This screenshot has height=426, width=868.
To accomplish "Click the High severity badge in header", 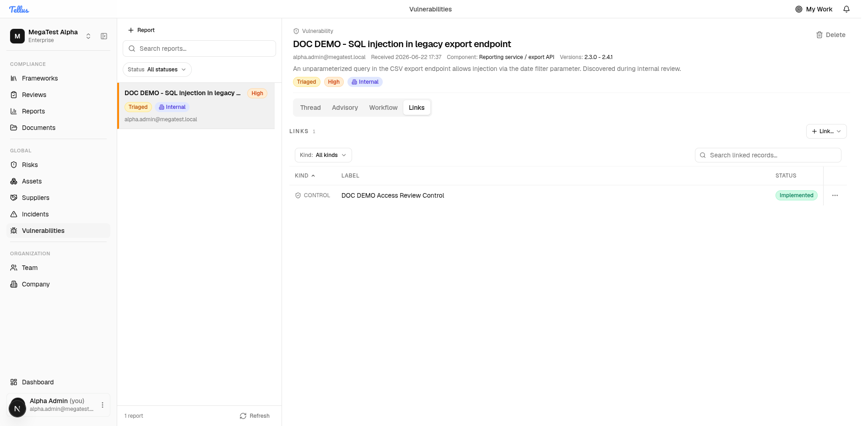I will 334,82.
